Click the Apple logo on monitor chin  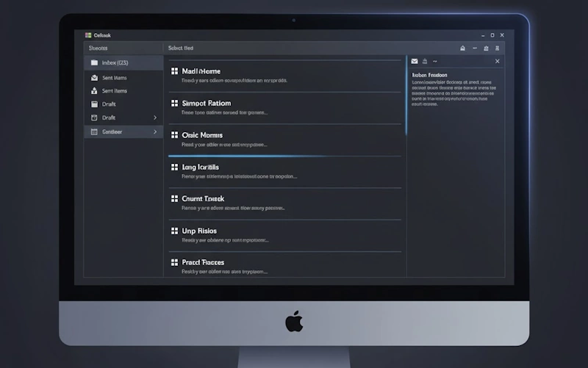tap(294, 321)
